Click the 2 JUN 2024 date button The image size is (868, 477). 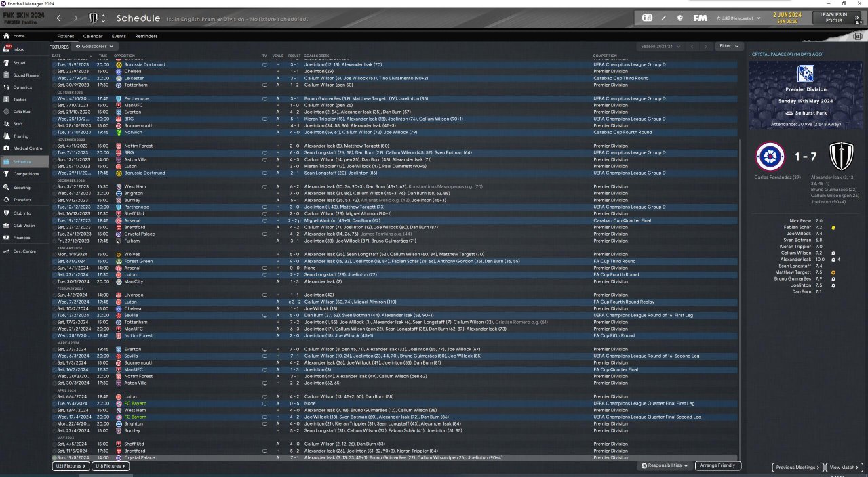[787, 17]
